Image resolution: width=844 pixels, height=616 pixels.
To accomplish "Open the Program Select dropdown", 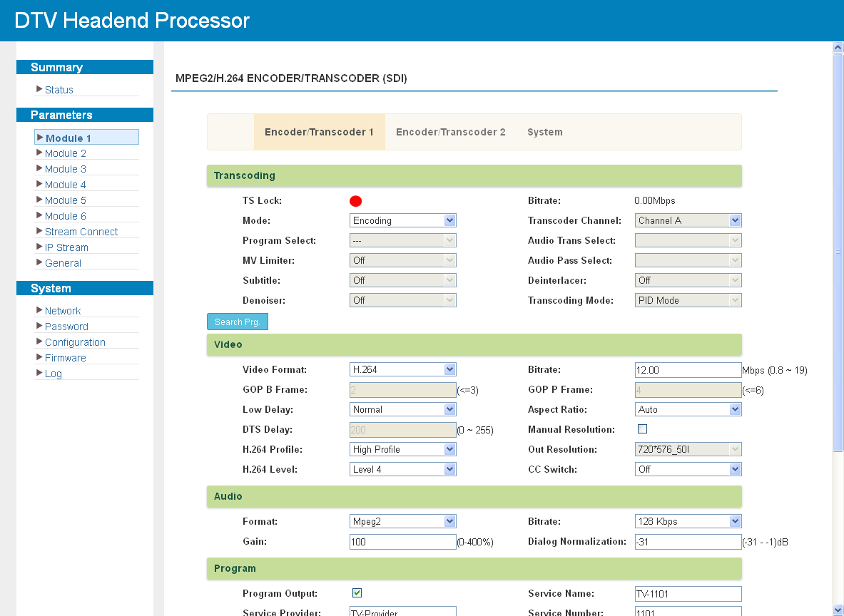I will click(402, 240).
